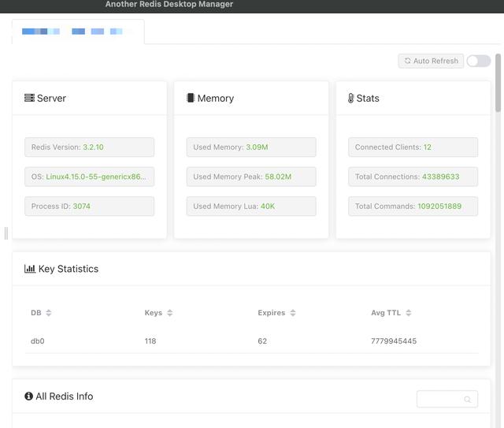
Task: Click the magnifier icon in search field
Action: (467, 400)
